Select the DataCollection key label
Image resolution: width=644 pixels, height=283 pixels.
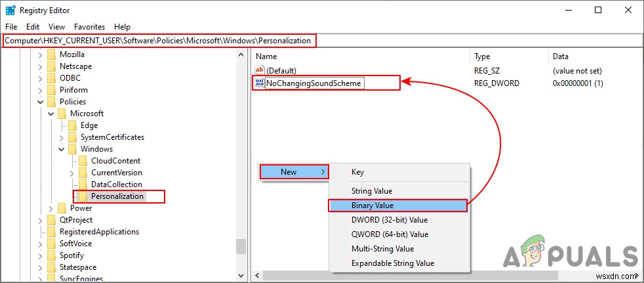coord(117,185)
